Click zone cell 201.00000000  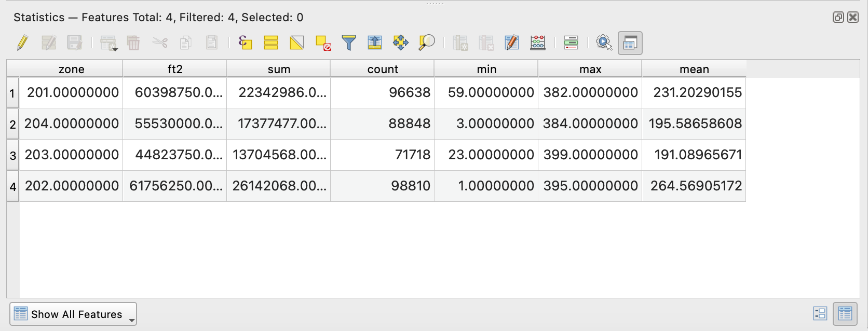(71, 93)
